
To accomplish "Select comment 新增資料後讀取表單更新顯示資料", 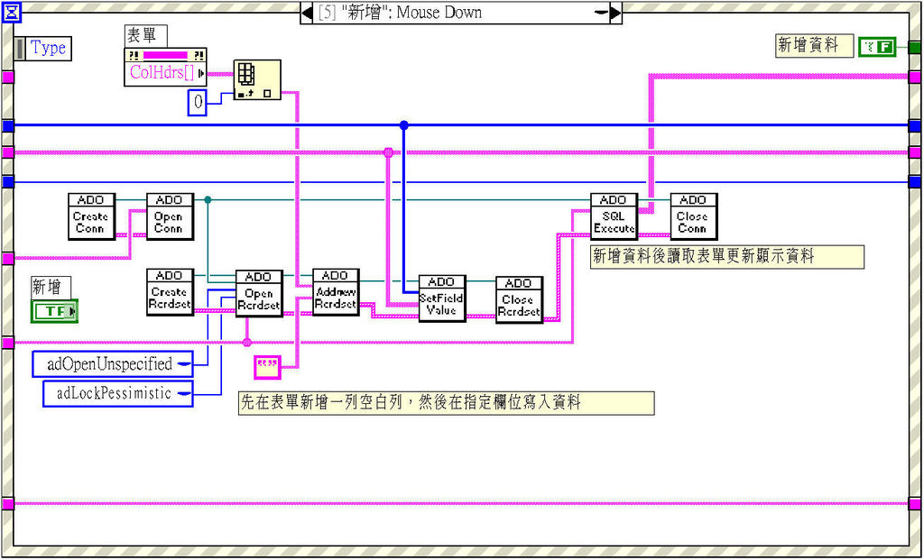I will pos(727,257).
